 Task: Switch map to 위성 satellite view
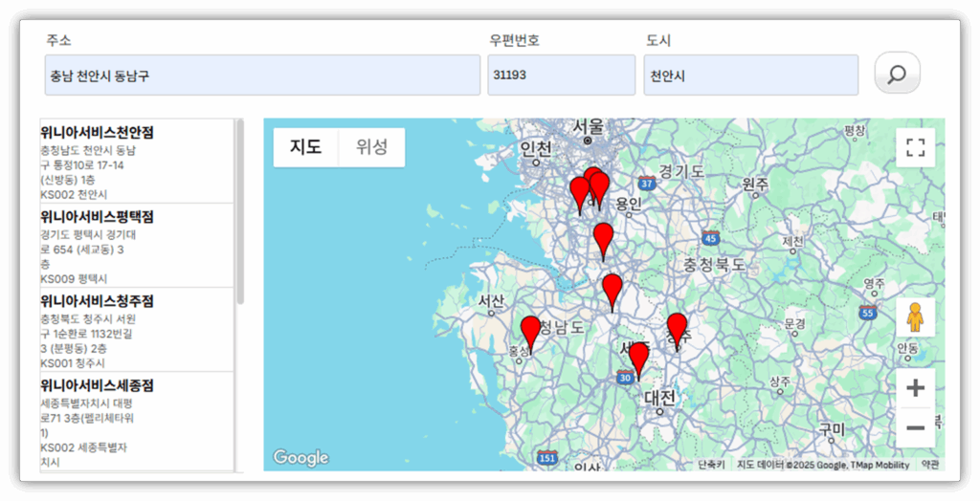tap(372, 147)
